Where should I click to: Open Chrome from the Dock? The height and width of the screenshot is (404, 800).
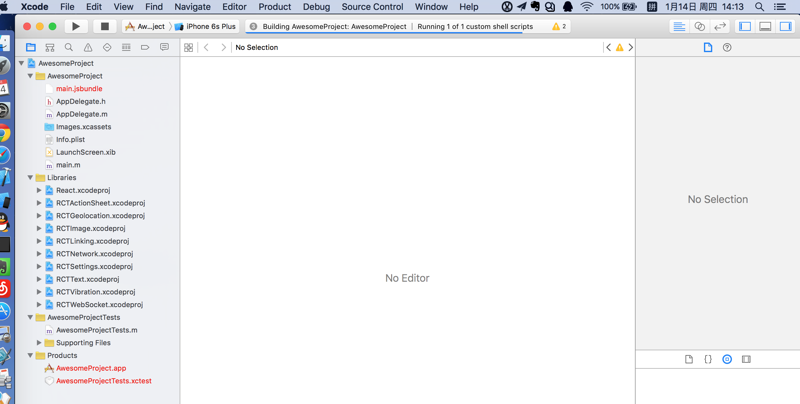tap(4, 133)
